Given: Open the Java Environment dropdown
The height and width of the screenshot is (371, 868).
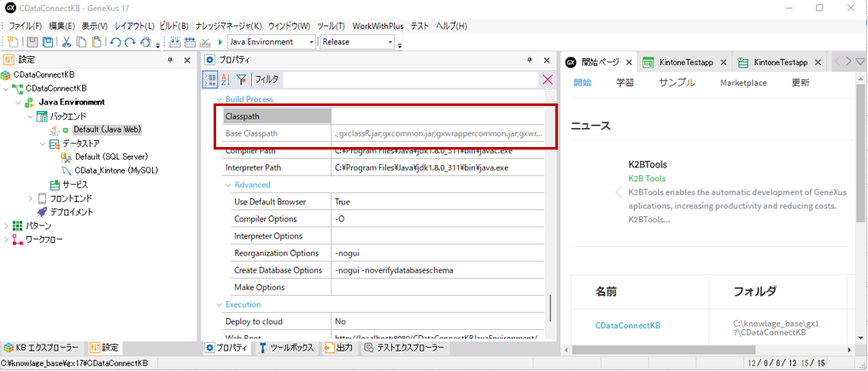Looking at the screenshot, I should click(311, 42).
